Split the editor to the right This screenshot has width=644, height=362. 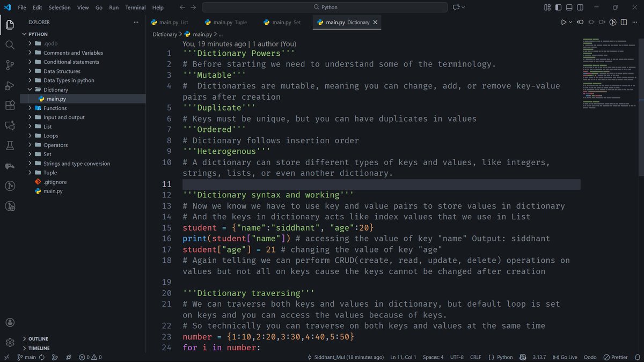point(624,22)
